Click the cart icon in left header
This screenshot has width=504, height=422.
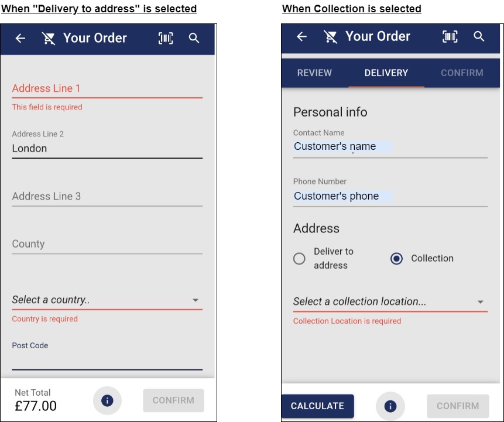point(49,38)
